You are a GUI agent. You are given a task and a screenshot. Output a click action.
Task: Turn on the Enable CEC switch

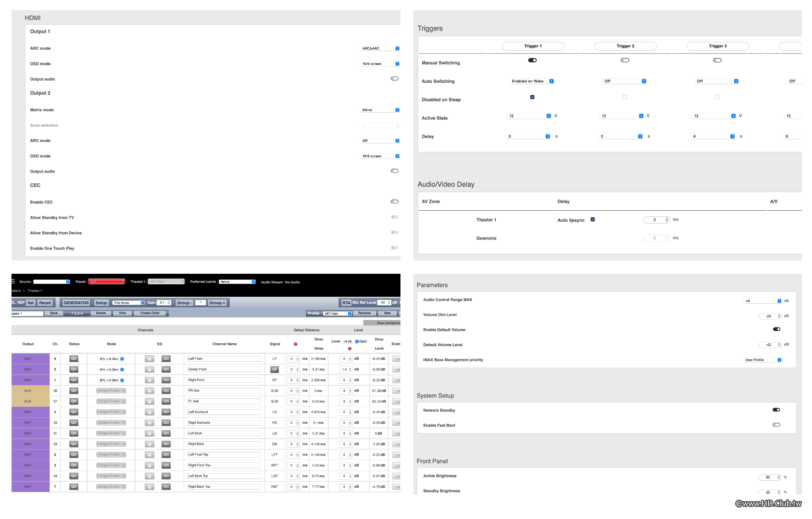pyautogui.click(x=394, y=202)
